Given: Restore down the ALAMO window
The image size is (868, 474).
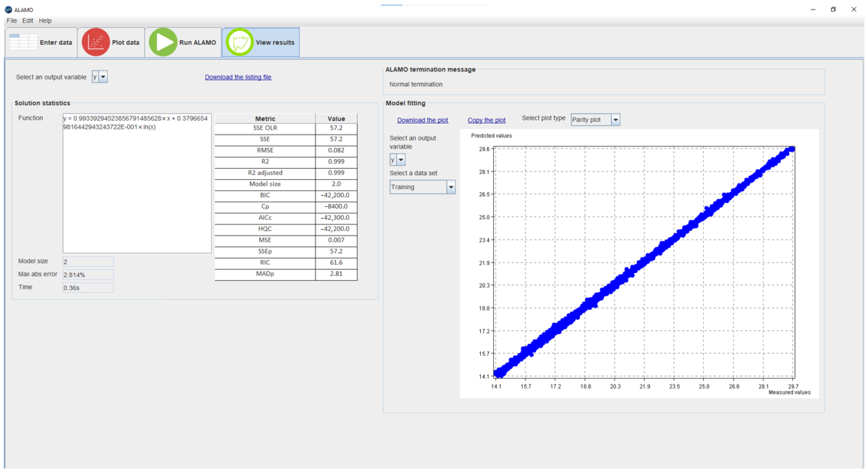Looking at the screenshot, I should pyautogui.click(x=833, y=10).
